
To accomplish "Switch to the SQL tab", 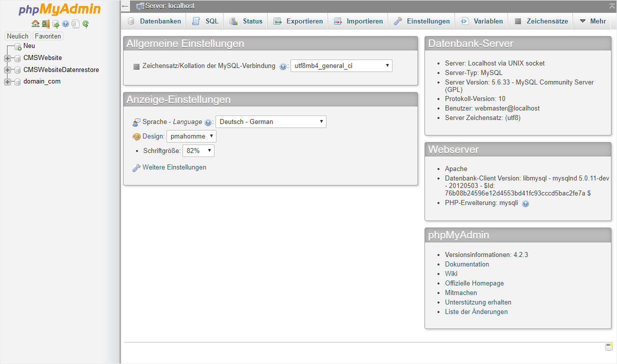I will tap(205, 21).
